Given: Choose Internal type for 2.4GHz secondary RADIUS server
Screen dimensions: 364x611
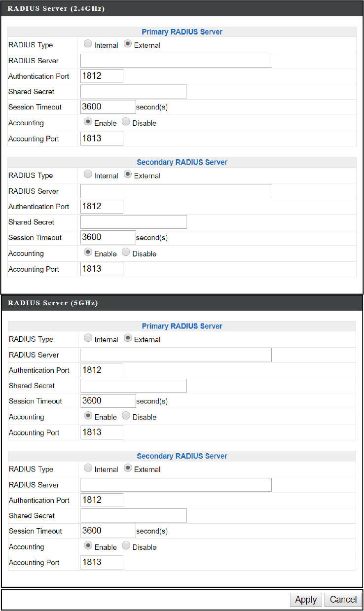Looking at the screenshot, I should point(88,175).
